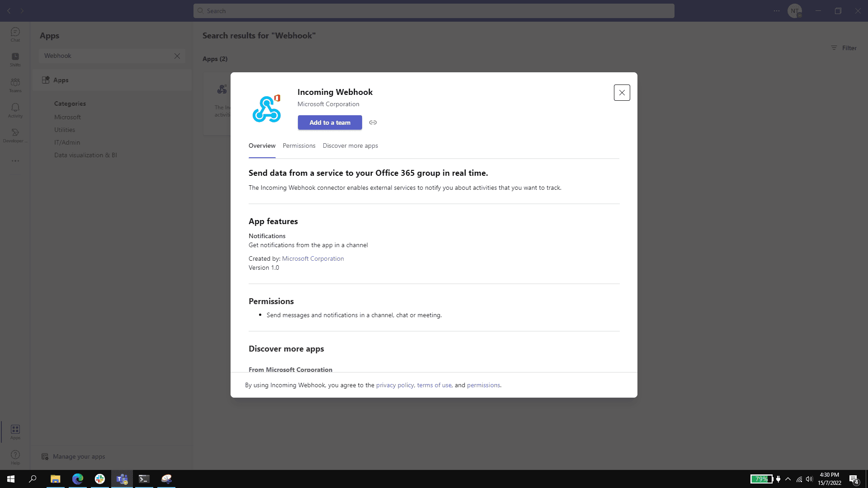
Task: Switch to the Discover more apps tab
Action: [x=350, y=145]
